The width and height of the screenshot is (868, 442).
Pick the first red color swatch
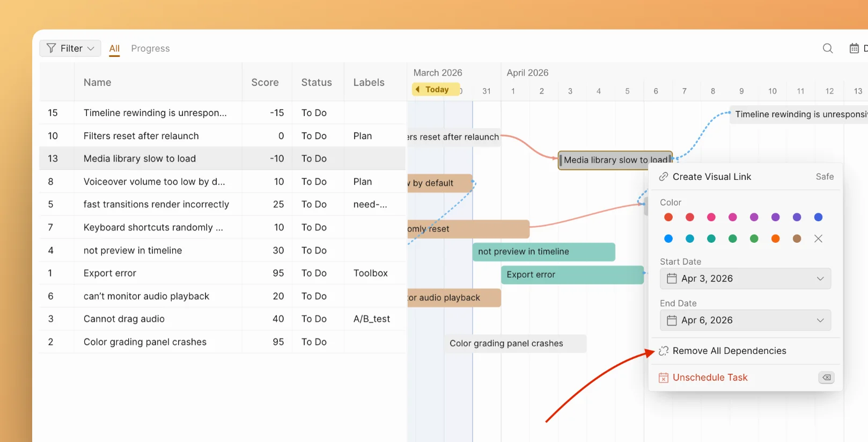point(668,217)
